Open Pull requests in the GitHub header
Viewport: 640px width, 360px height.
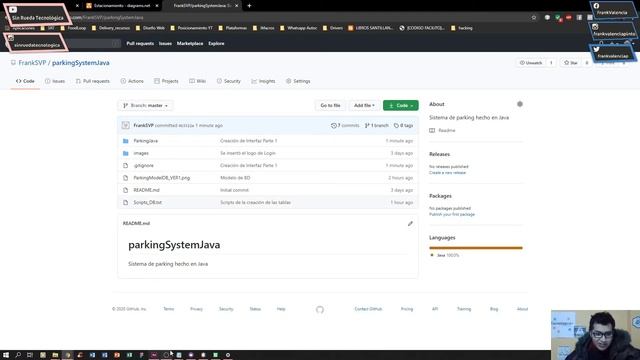click(x=140, y=43)
